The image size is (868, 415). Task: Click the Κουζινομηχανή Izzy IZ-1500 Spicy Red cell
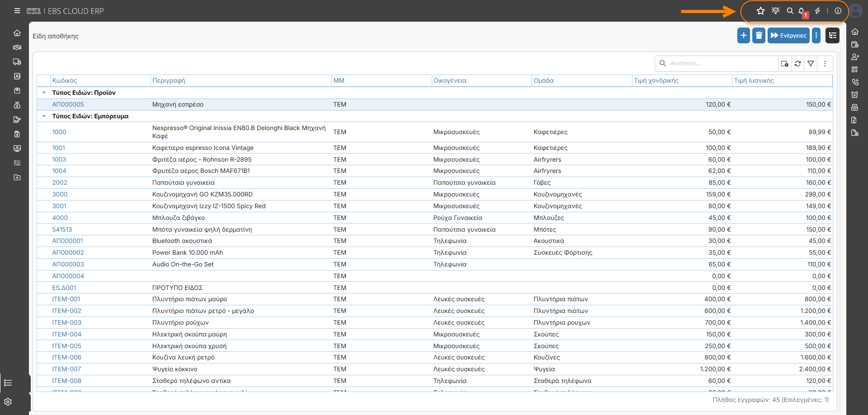coord(241,206)
